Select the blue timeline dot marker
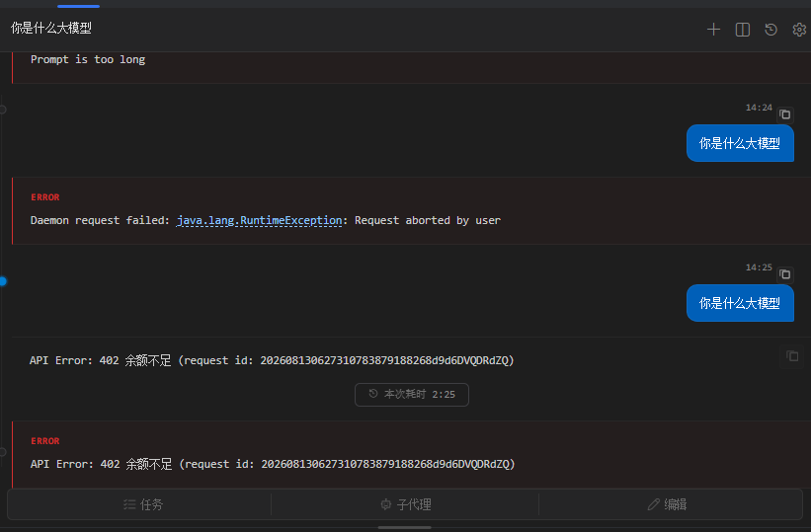The height and width of the screenshot is (532, 811). coord(3,281)
